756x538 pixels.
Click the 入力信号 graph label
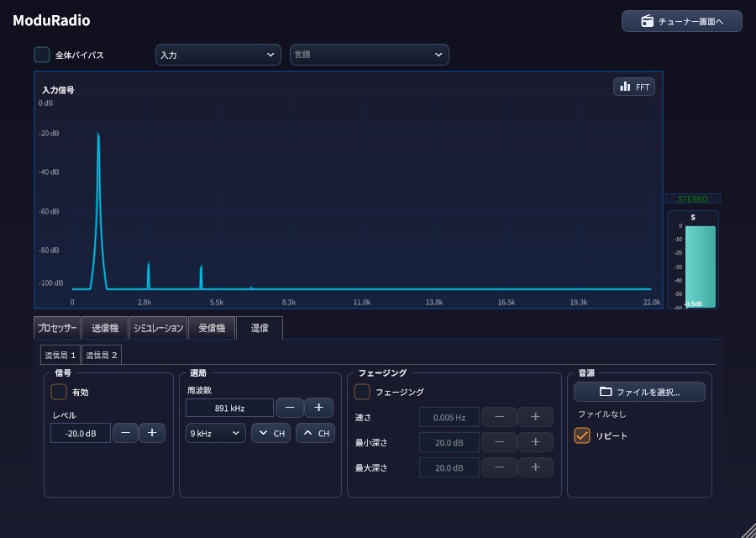click(x=58, y=90)
